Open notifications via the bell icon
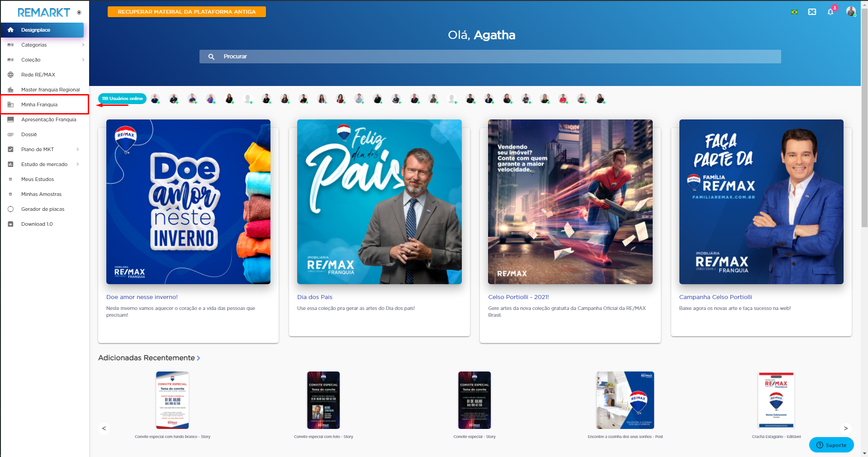 pos(830,12)
